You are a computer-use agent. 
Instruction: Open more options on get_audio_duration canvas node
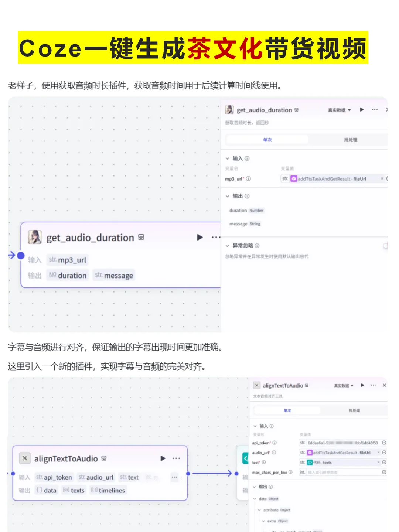216,237
